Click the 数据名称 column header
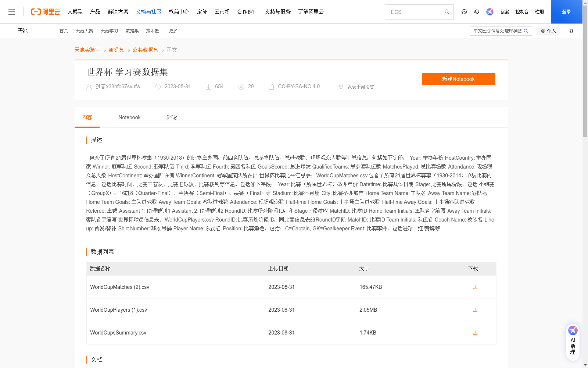The image size is (588, 368). [100, 269]
